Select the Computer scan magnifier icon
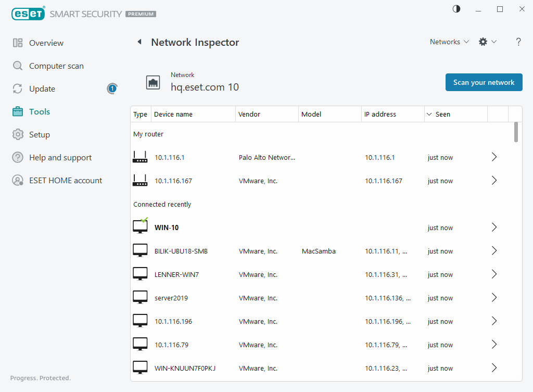 tap(17, 66)
